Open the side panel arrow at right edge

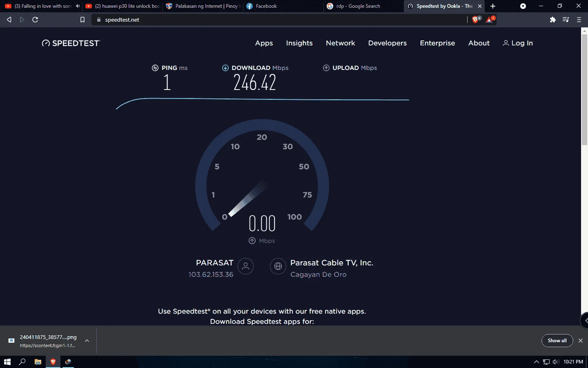point(585,320)
